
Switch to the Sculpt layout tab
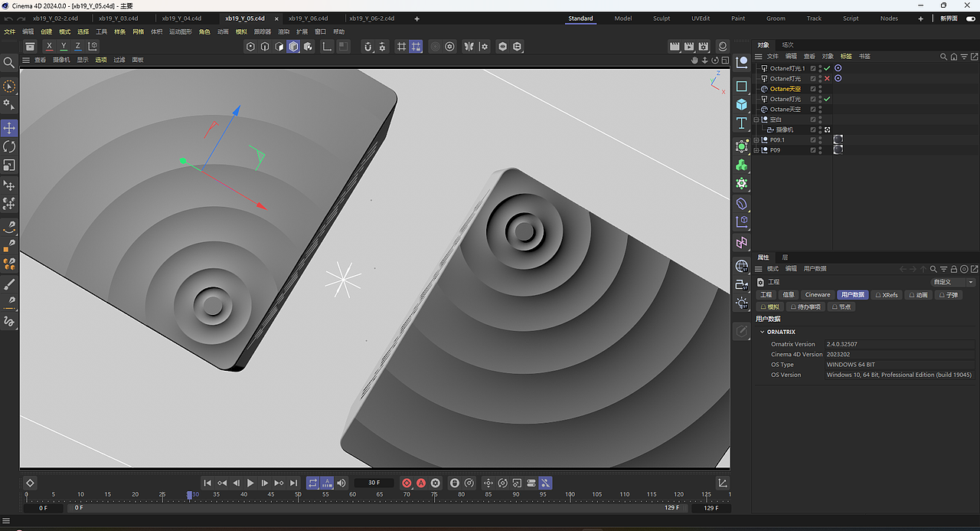(x=661, y=18)
